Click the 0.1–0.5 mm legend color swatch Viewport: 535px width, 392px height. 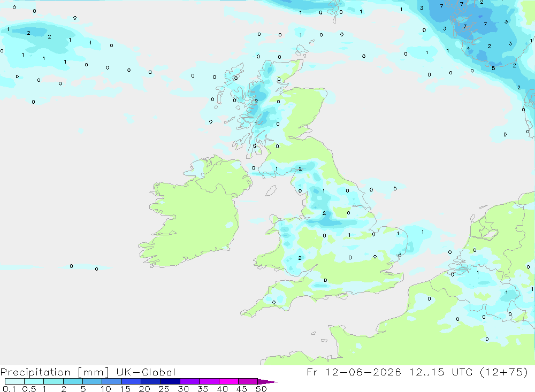pyautogui.click(x=14, y=381)
